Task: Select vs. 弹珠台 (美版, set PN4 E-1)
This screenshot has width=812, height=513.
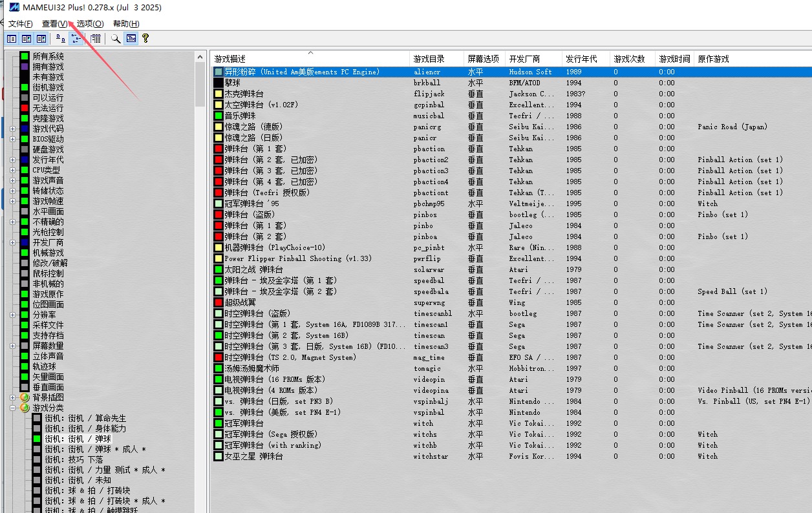Action: click(x=511, y=412)
